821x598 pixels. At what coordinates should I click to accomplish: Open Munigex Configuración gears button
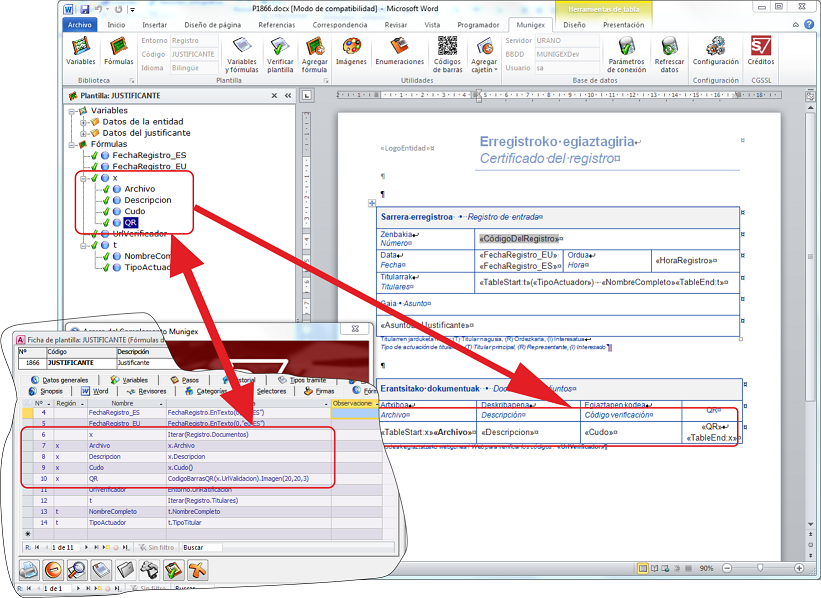[x=716, y=51]
